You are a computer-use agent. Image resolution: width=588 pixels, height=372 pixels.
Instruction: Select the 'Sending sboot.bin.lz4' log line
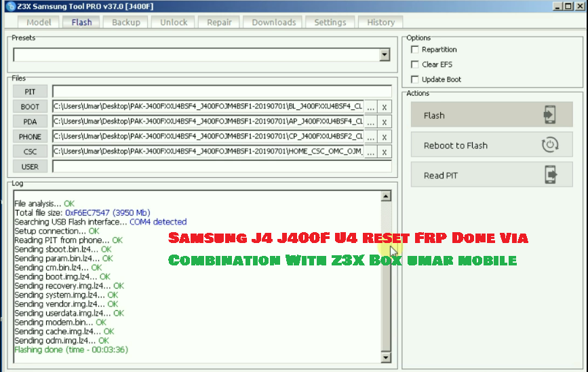(x=63, y=249)
